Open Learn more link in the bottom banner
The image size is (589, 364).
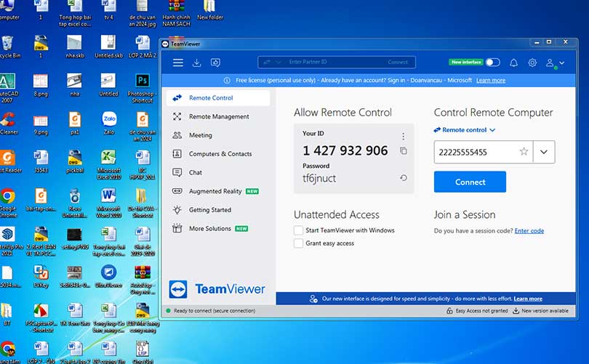528,299
